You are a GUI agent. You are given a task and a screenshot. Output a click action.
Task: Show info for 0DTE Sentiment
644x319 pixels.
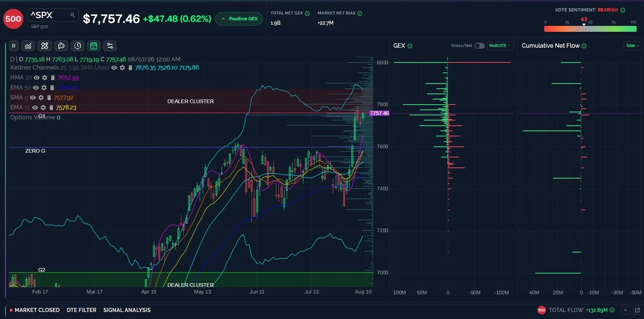tap(623, 10)
